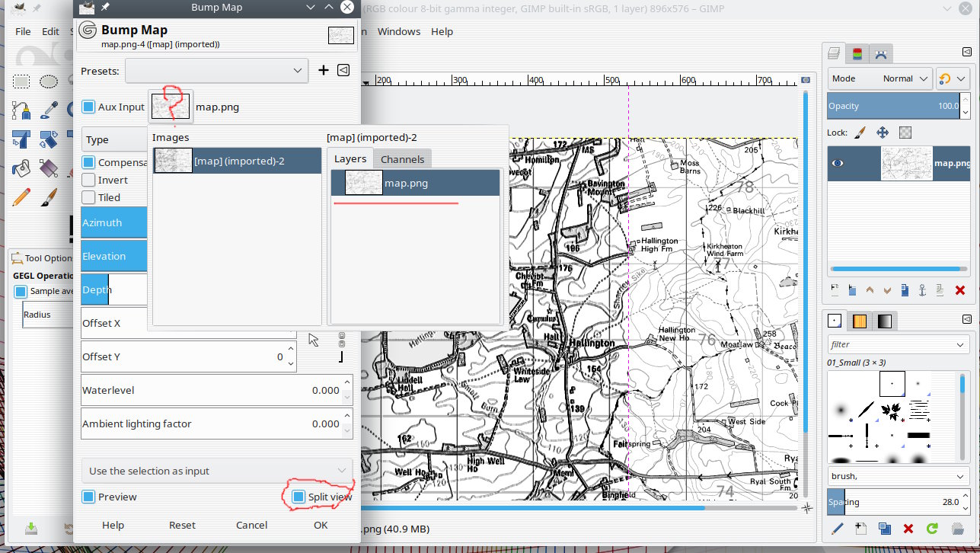The image size is (980, 553).
Task: Click the anchor floating layer icon
Action: 921,290
